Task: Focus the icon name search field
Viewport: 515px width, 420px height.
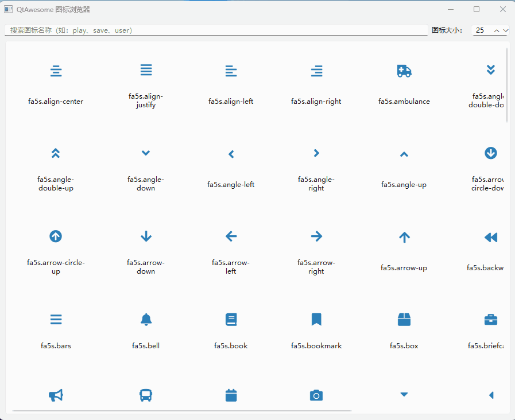Action: [x=216, y=30]
